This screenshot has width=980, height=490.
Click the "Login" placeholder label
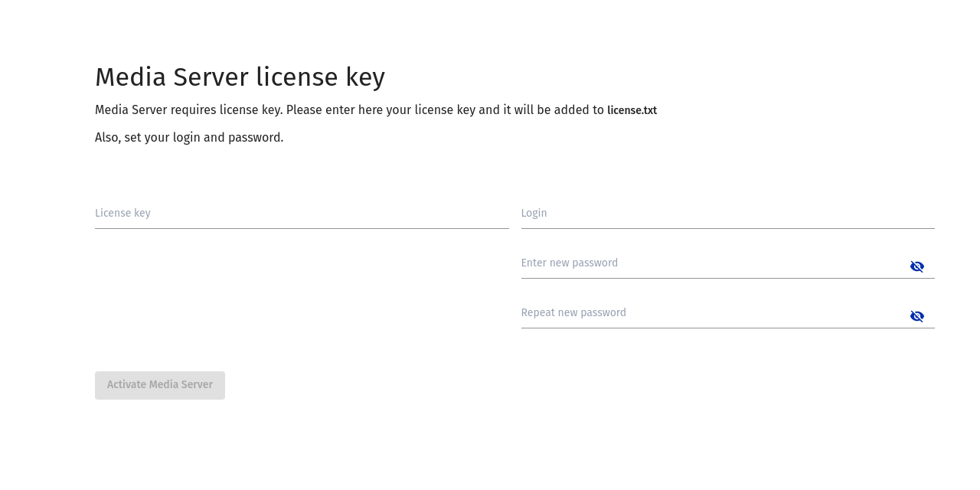point(534,214)
